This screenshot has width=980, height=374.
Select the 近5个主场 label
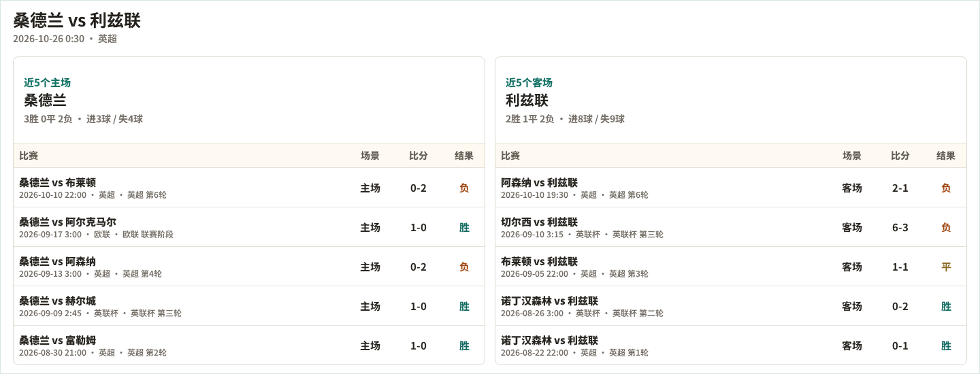47,82
